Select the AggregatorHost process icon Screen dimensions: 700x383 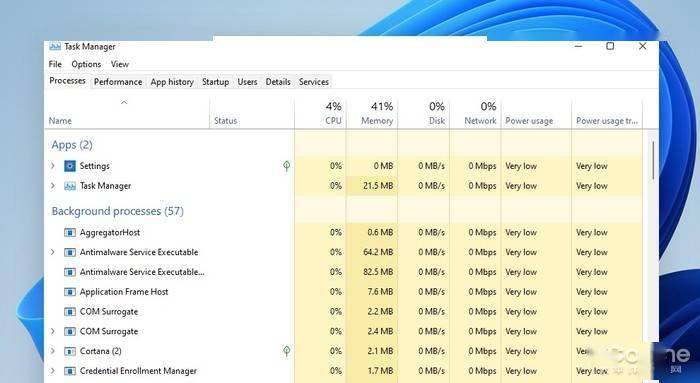tap(70, 233)
